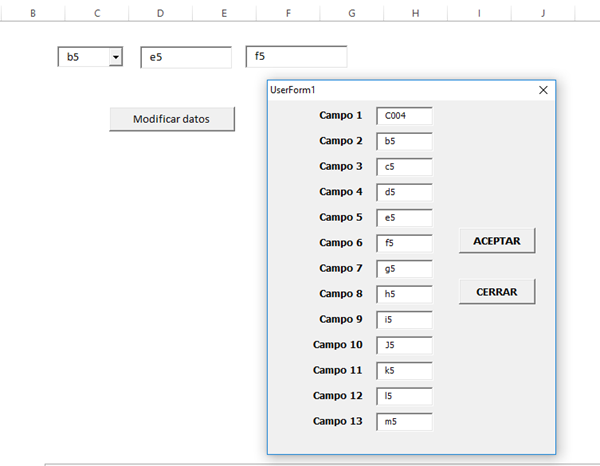Click the Campo 8 field with h5
Viewport: 600px width, 466px height.
point(404,294)
